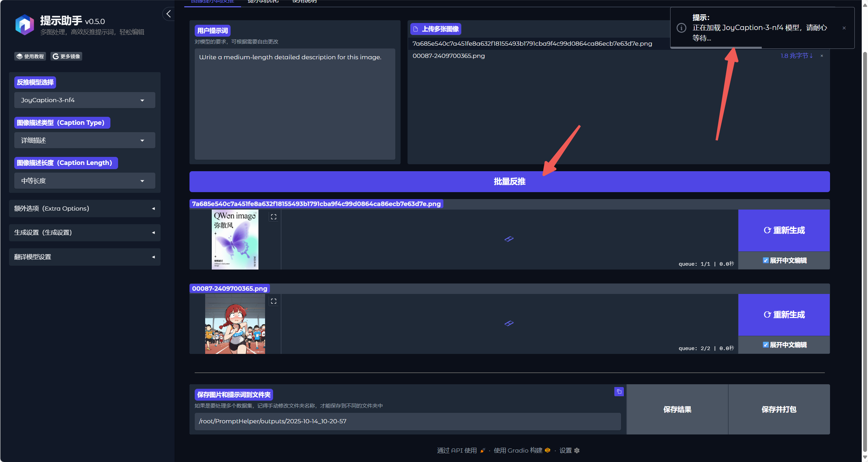868x462 pixels.
Task: Open the 更多镜像 mirrors badge
Action: pyautogui.click(x=67, y=56)
